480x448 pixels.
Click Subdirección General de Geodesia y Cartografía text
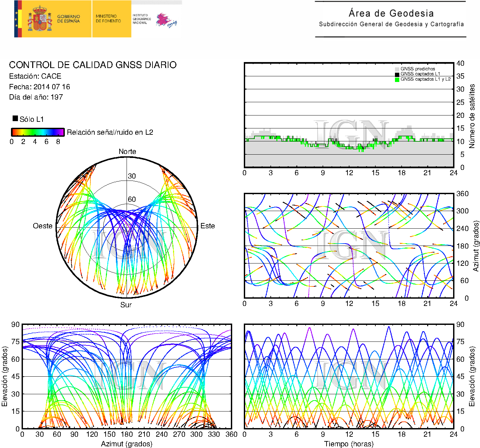391,24
